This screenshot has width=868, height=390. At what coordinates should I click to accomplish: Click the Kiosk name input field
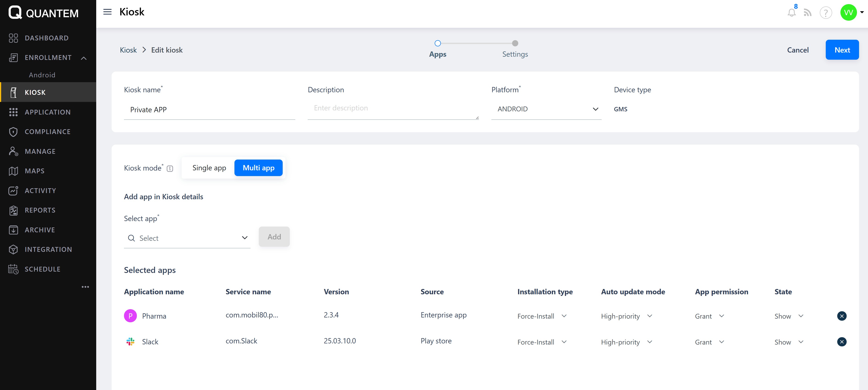click(x=209, y=110)
